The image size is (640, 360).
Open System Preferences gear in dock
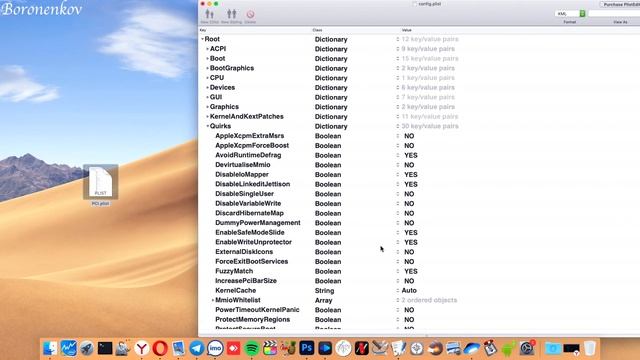527,348
